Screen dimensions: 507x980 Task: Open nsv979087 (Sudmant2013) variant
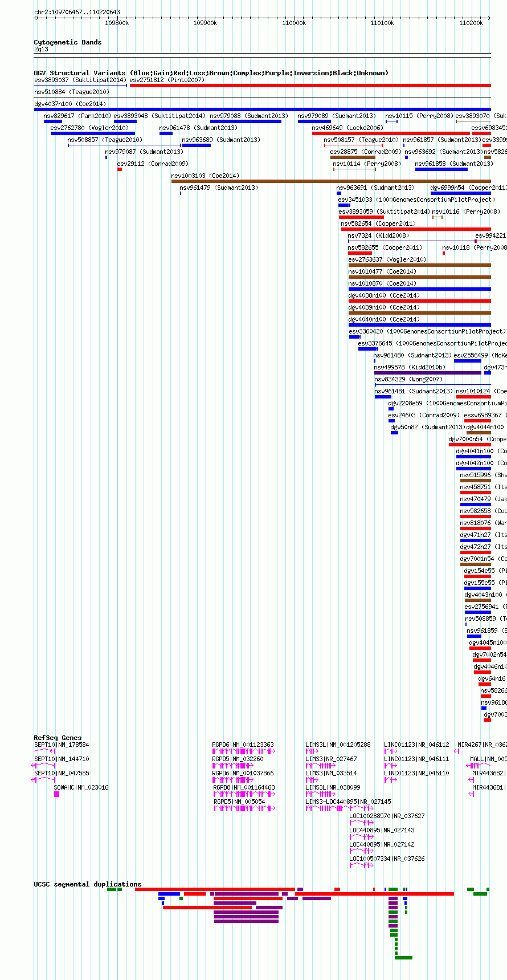(145, 152)
